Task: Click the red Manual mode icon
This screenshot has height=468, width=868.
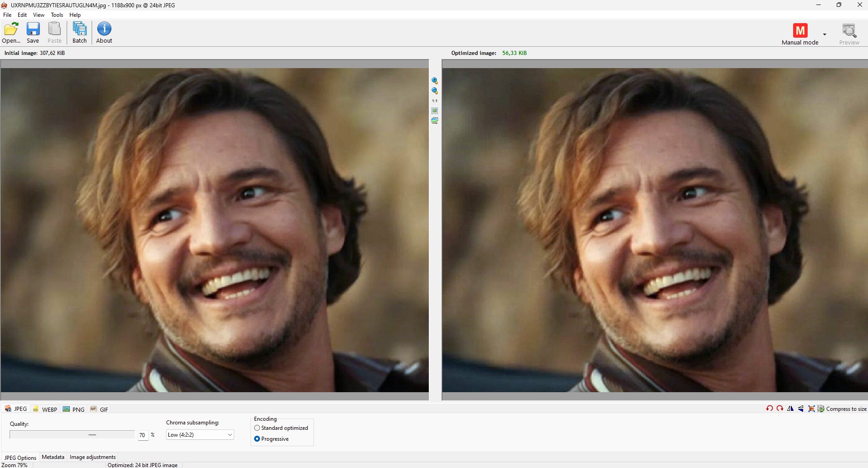Action: click(x=800, y=30)
